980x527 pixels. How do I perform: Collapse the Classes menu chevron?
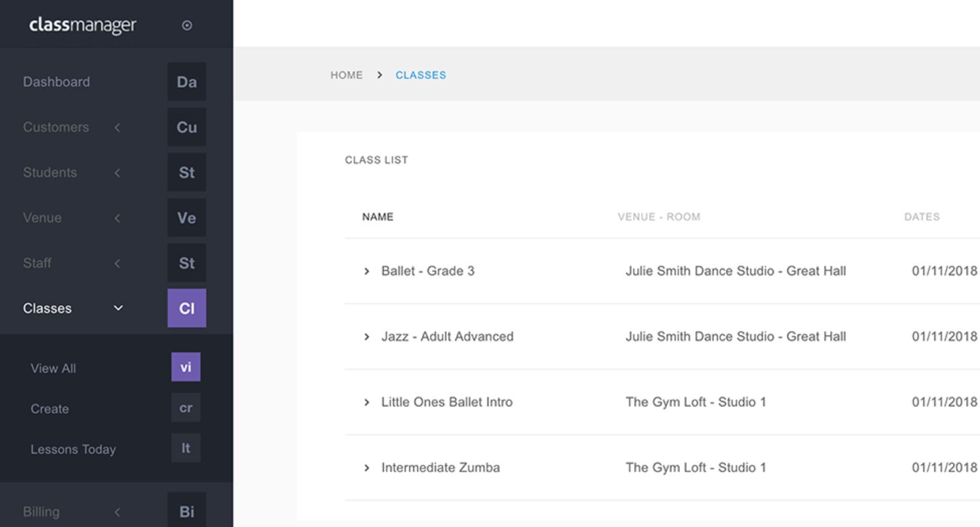118,308
